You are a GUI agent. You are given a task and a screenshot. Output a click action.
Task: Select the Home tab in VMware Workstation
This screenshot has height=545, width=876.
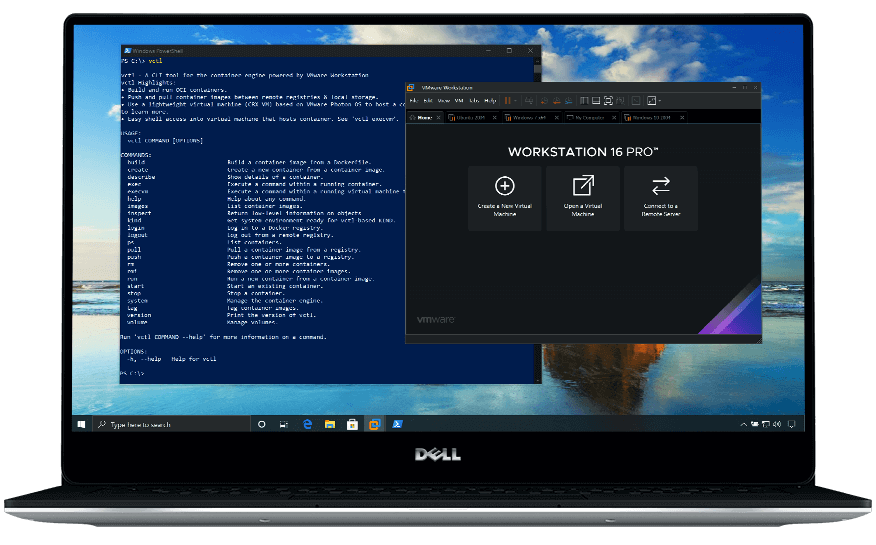pyautogui.click(x=426, y=118)
